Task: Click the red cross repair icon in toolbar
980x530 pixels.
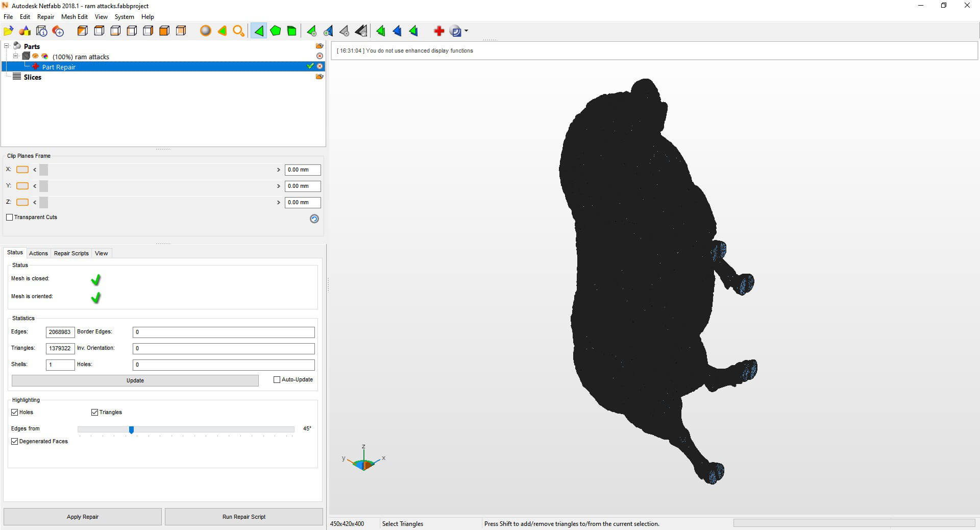Action: point(438,31)
